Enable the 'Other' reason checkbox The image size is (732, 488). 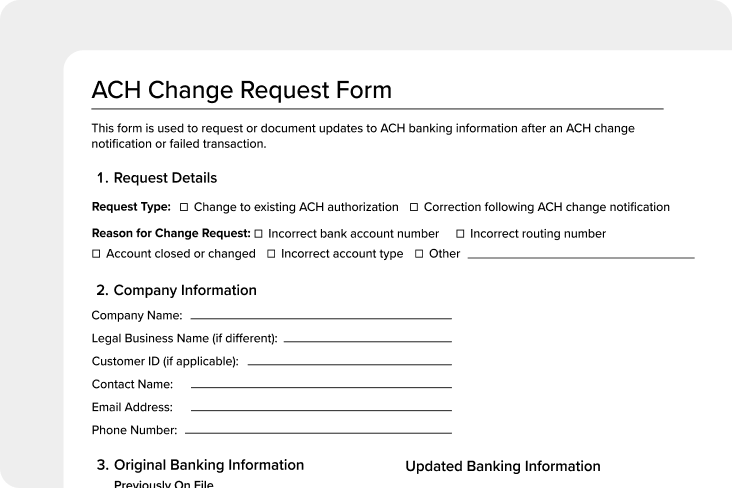click(419, 254)
